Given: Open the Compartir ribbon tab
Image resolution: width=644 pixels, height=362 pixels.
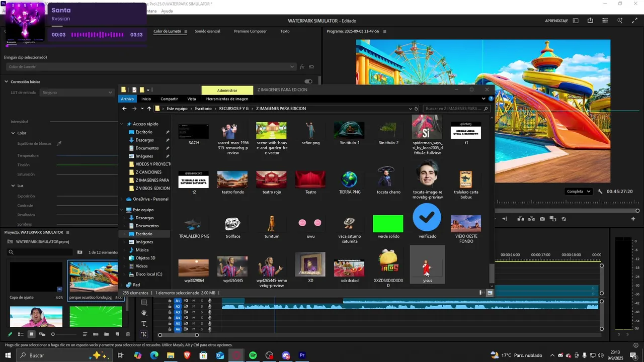Looking at the screenshot, I should (x=169, y=99).
